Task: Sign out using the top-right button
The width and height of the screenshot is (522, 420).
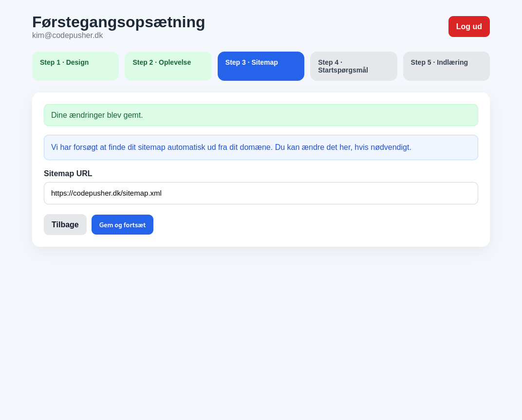Action: pos(468,26)
